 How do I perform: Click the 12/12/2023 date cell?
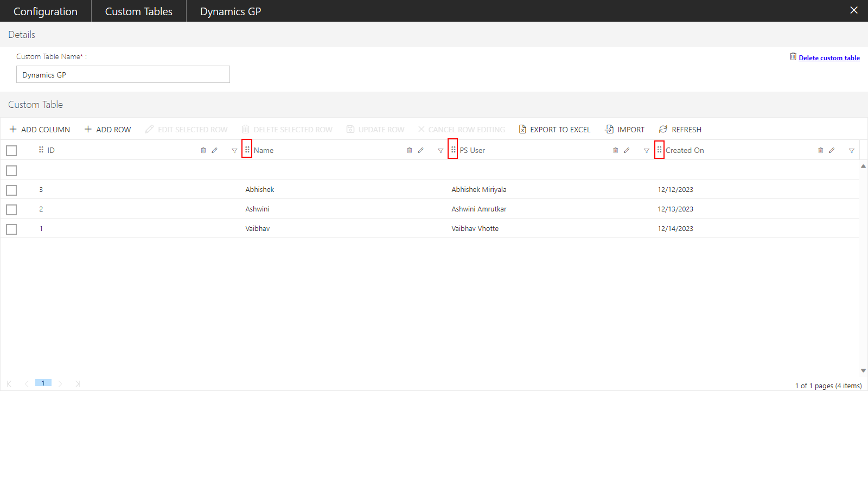[675, 190]
